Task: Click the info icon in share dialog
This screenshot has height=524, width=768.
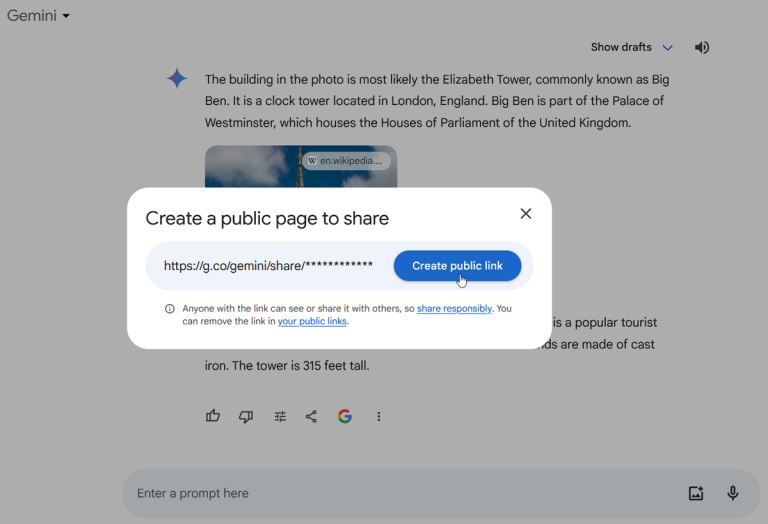Action: point(169,309)
